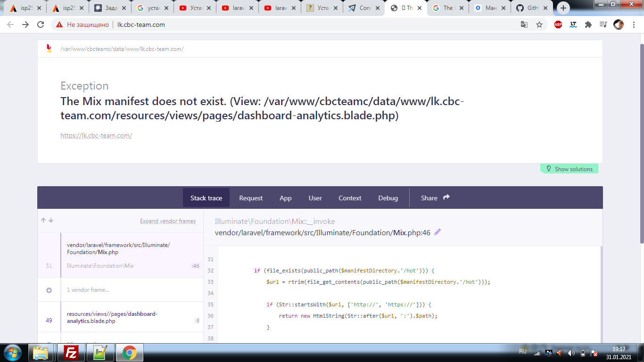Open the App tab
The height and width of the screenshot is (362, 644).
[x=286, y=198]
